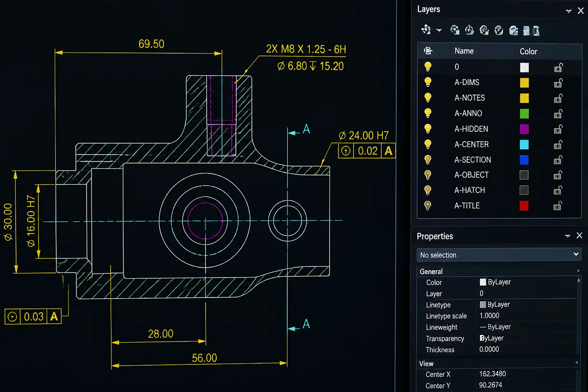Image resolution: width=588 pixels, height=392 pixels.
Task: Toggle the A-OBJECT layer bulb
Action: (x=428, y=175)
